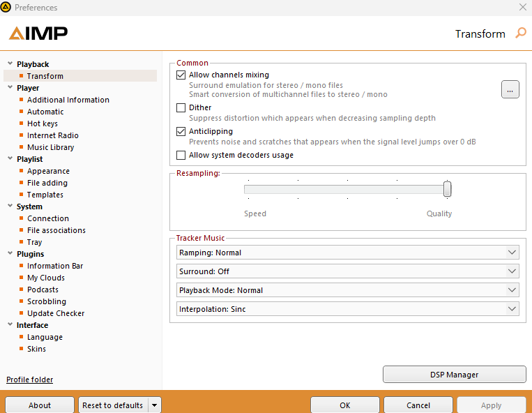The width and height of the screenshot is (532, 413).
Task: Open File associations settings
Action: [x=56, y=230]
